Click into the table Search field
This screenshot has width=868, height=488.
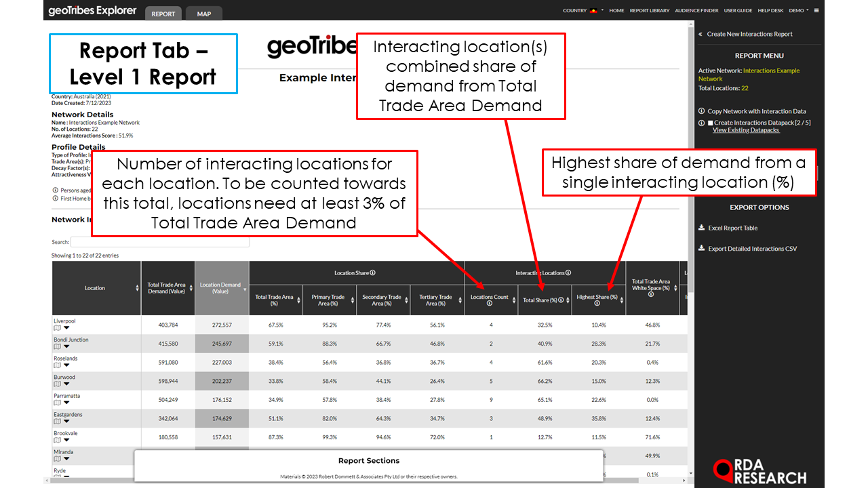(x=159, y=242)
